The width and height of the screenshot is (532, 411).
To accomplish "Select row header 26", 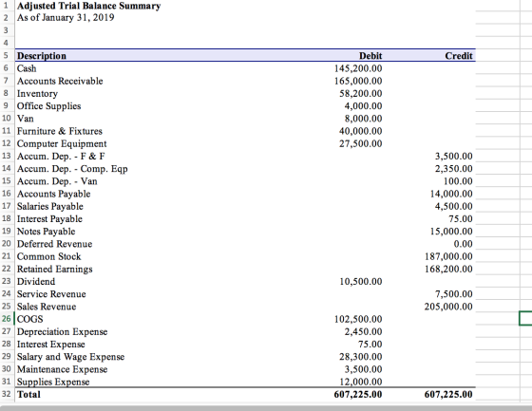I will 7,319.
